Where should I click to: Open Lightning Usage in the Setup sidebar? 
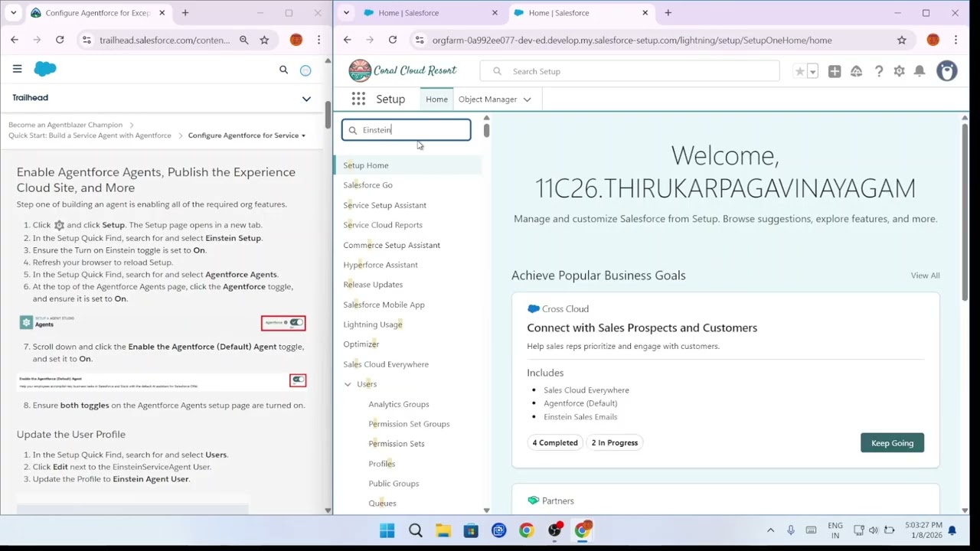[373, 324]
